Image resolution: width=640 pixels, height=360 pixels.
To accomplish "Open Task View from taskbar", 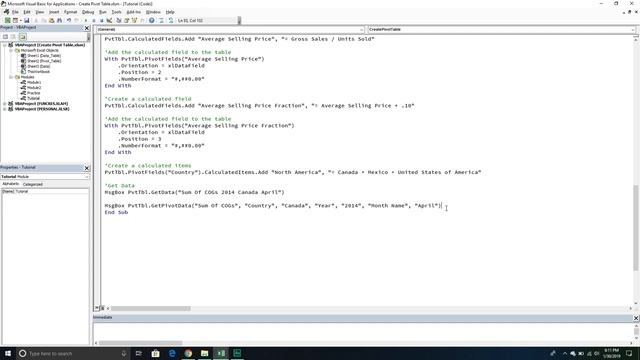I will tap(138, 353).
